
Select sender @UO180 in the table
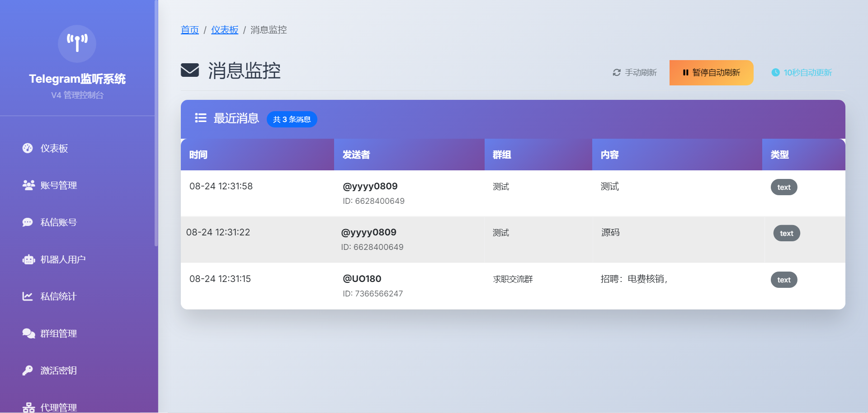coord(362,279)
